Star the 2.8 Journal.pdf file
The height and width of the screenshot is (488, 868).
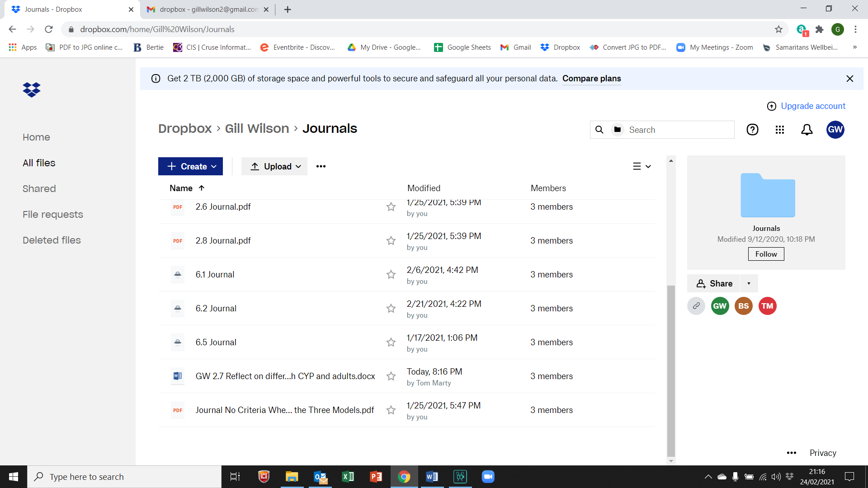point(391,240)
